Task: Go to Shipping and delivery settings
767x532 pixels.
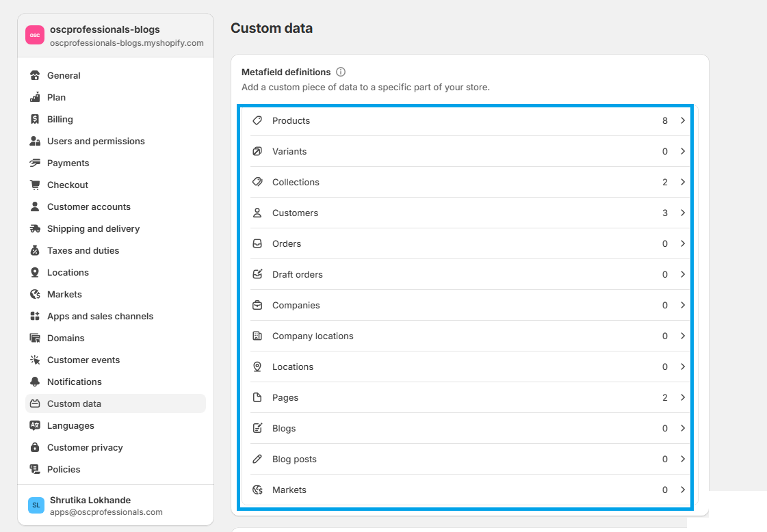Action: coord(93,228)
